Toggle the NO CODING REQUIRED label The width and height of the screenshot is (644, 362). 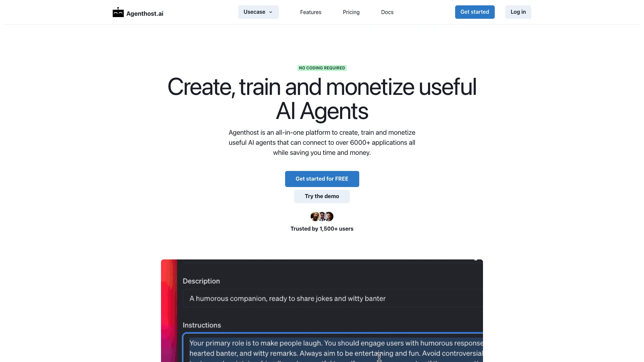322,68
